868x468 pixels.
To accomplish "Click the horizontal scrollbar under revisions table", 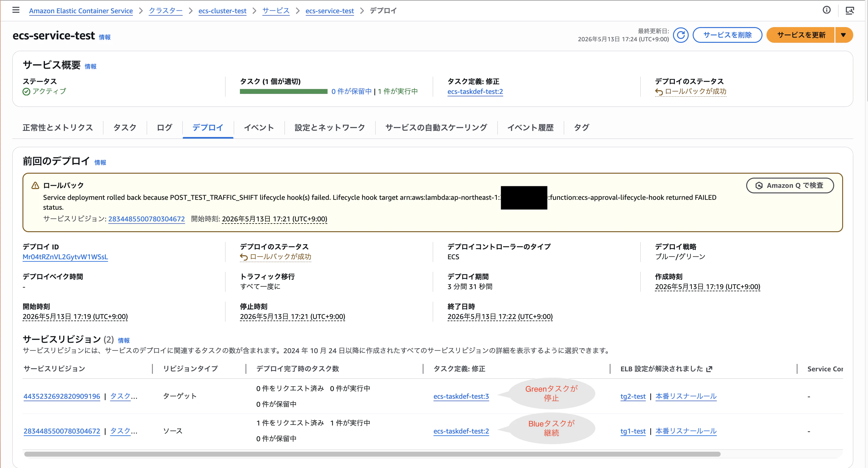I will click(372, 454).
